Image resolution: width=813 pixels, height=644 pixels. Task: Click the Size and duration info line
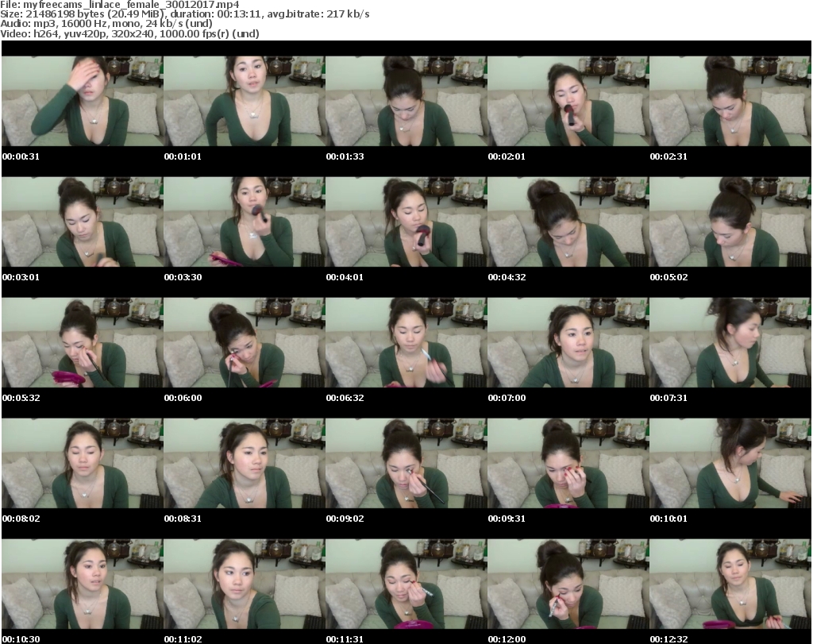point(184,14)
